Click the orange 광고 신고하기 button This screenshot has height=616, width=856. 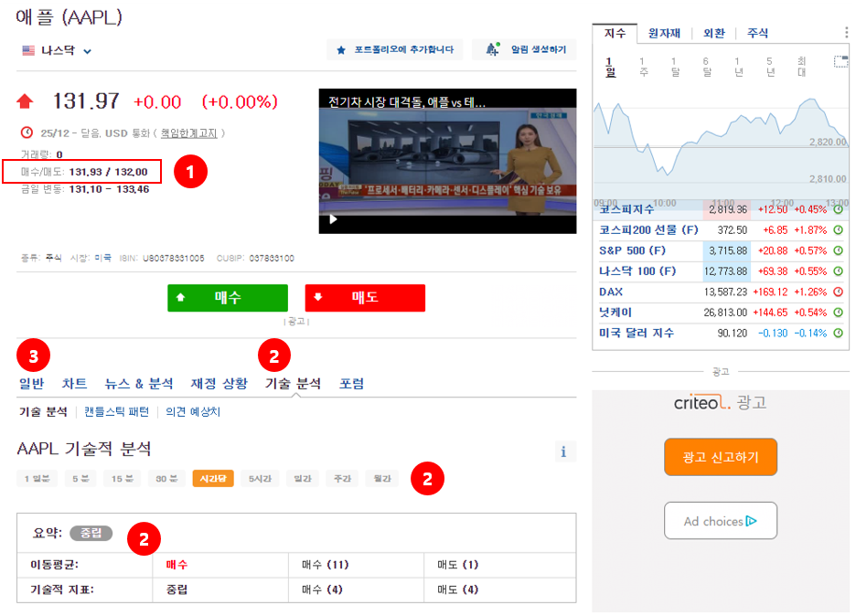tap(721, 457)
